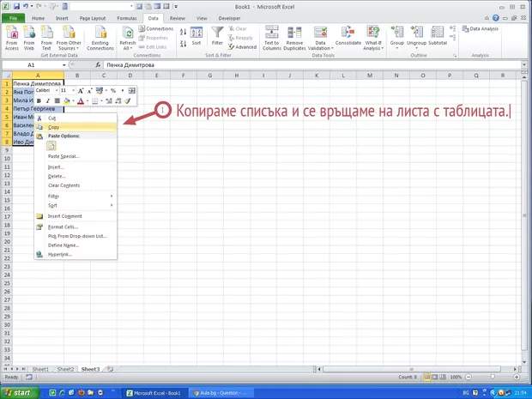The image size is (532, 399).
Task: Switch to the Page Layout ribbon tab
Action: pos(93,17)
